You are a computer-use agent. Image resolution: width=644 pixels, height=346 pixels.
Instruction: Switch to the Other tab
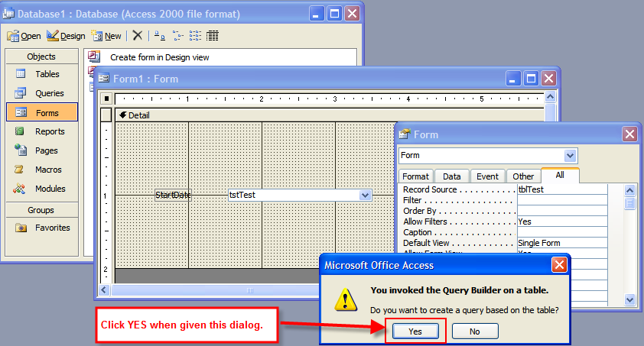(x=523, y=176)
